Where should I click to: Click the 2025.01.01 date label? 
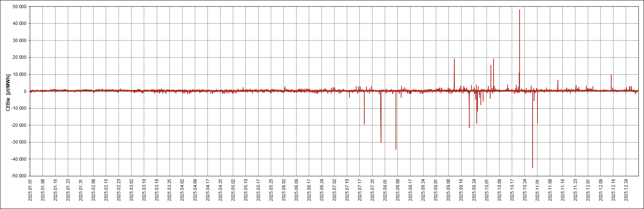point(30,190)
